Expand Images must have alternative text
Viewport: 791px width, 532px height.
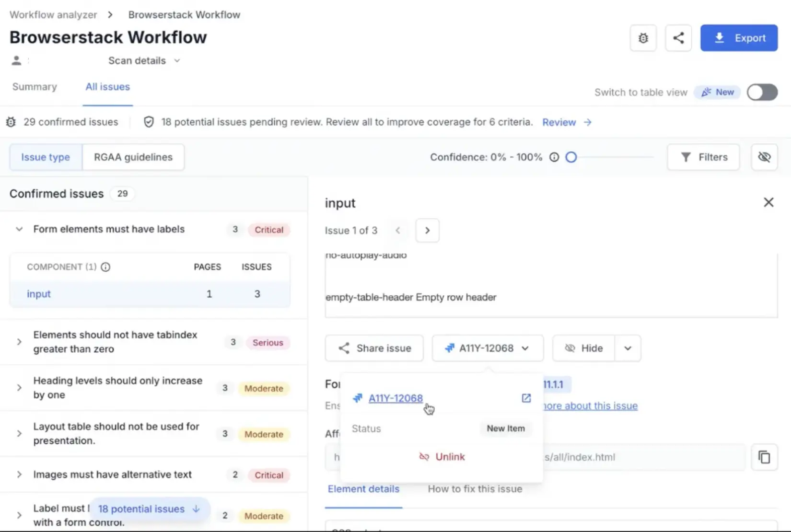pyautogui.click(x=19, y=474)
